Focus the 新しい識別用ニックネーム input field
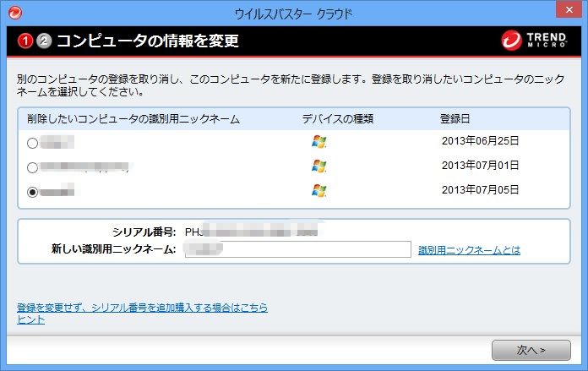The image size is (588, 371). 298,249
